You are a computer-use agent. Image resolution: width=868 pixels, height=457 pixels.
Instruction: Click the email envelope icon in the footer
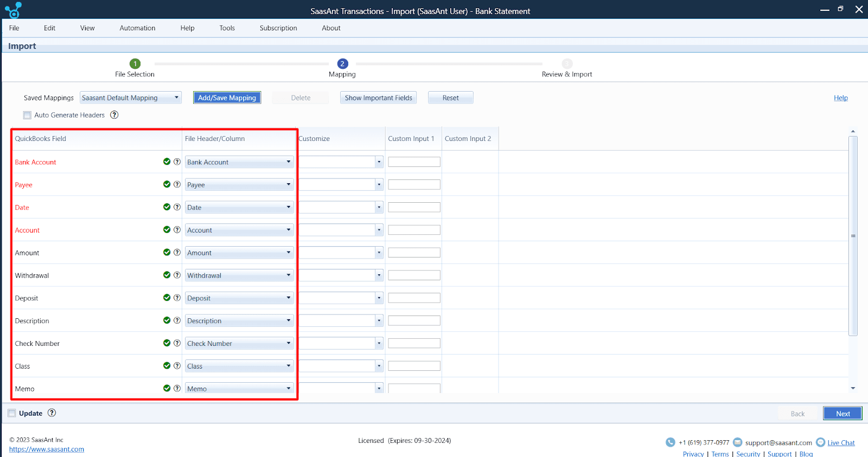[737, 442]
